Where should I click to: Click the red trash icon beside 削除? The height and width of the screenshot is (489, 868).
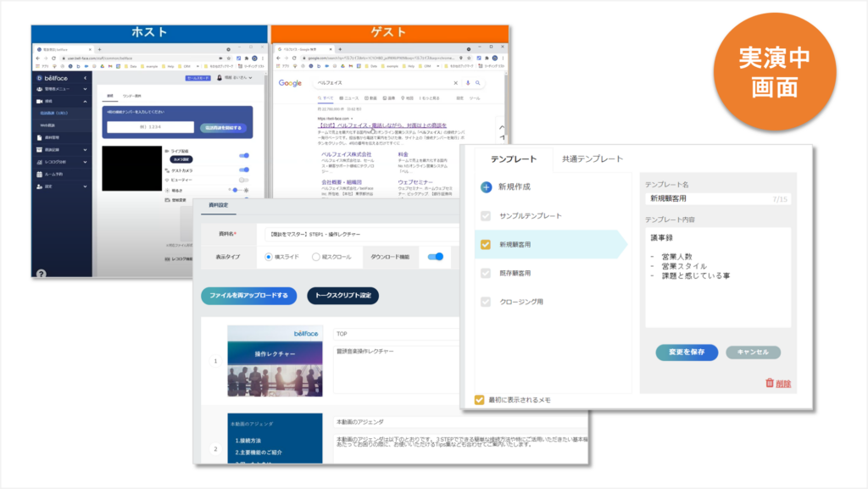tap(770, 383)
